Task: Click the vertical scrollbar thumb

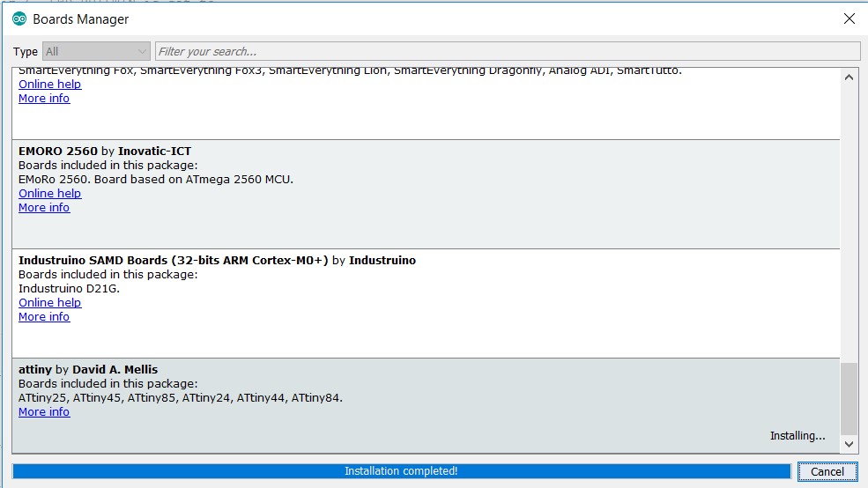Action: click(849, 398)
